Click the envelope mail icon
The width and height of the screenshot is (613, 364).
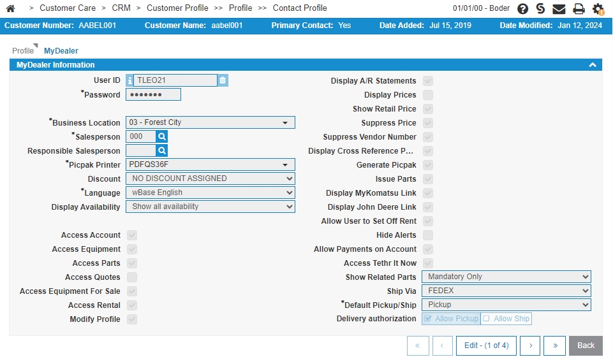[x=559, y=8]
